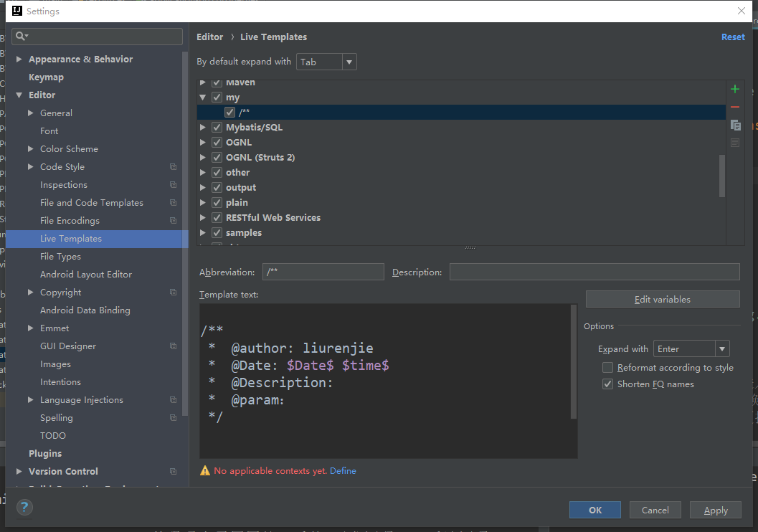Open the File Types settings page
Image resolution: width=758 pixels, height=532 pixels.
point(60,257)
